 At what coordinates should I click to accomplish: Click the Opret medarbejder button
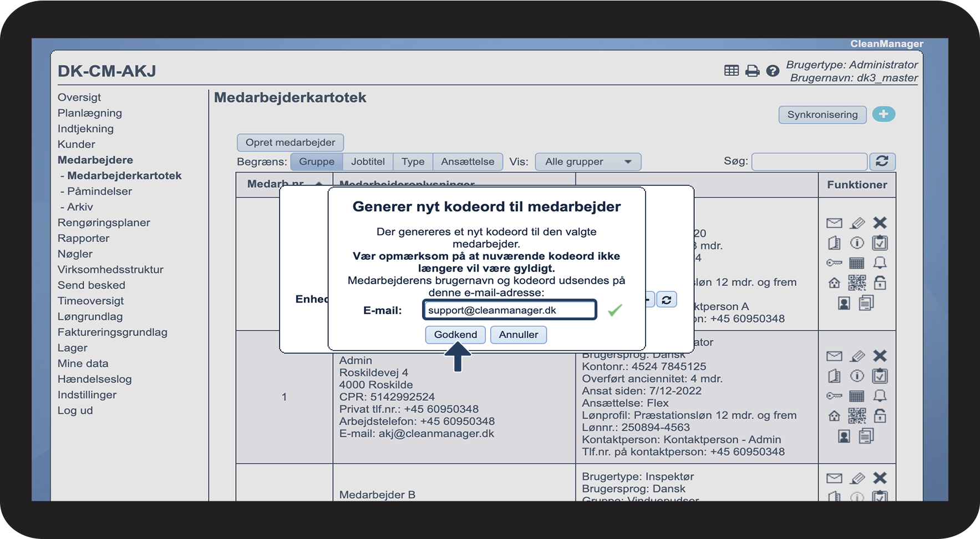290,142
